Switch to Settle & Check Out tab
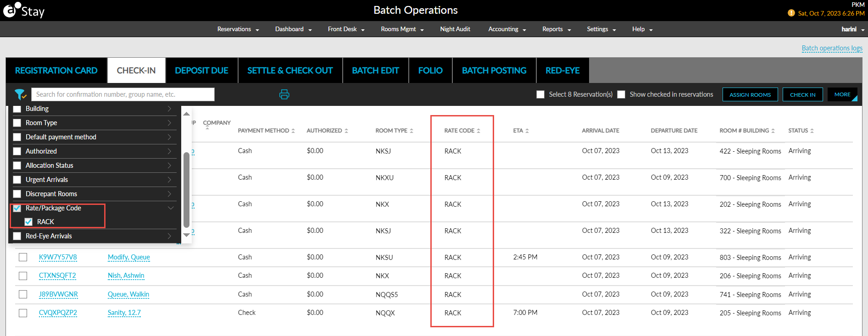The image size is (868, 336). tap(290, 71)
